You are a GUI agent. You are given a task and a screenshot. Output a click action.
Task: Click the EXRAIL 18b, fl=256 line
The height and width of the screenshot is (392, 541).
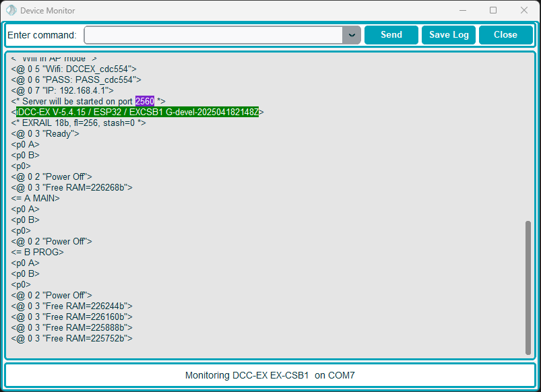[78, 123]
